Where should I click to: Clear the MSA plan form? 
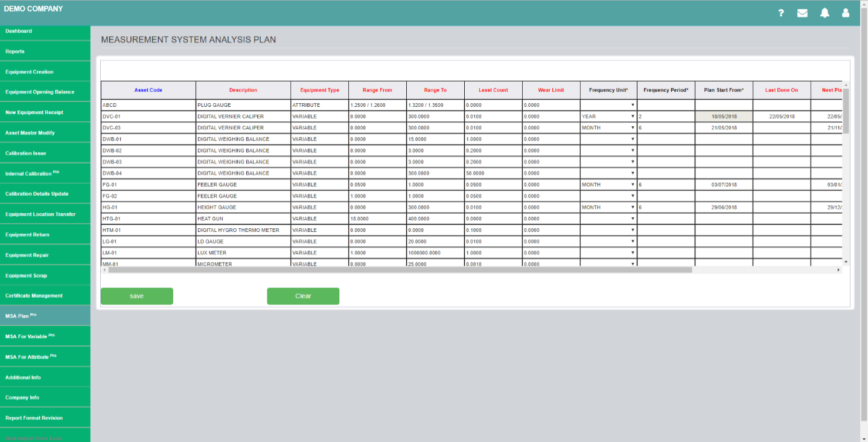303,296
